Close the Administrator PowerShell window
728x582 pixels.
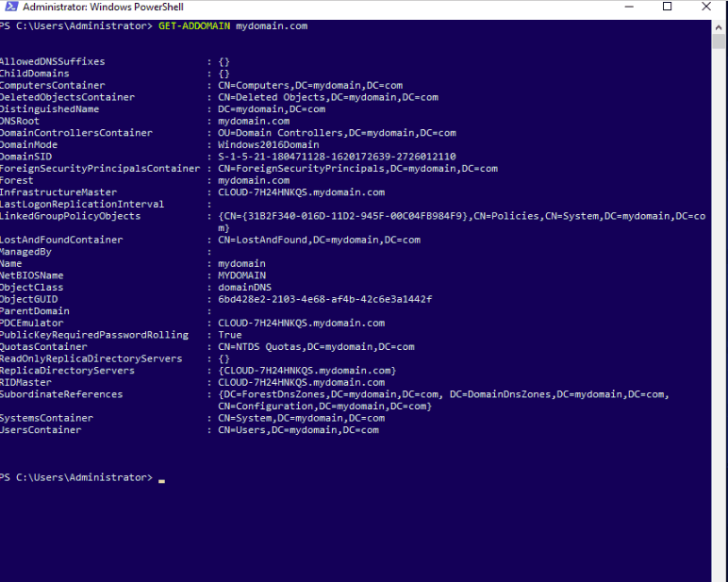coord(706,7)
